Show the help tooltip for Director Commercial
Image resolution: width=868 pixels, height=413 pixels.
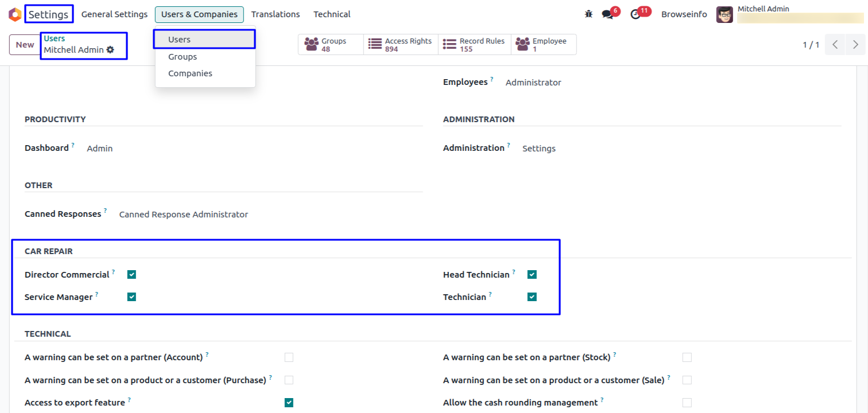pos(114,272)
